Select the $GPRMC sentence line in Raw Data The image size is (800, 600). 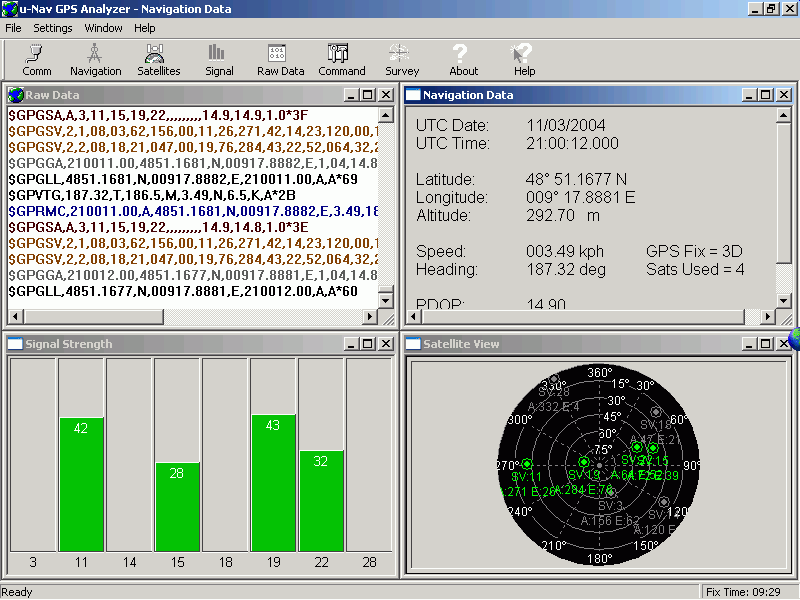192,211
